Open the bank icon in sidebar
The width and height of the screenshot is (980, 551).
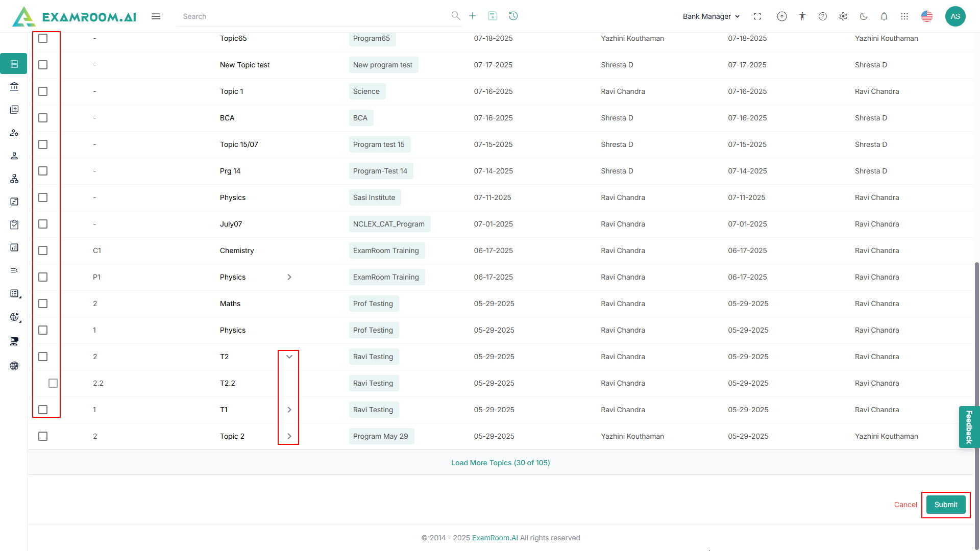[14, 87]
